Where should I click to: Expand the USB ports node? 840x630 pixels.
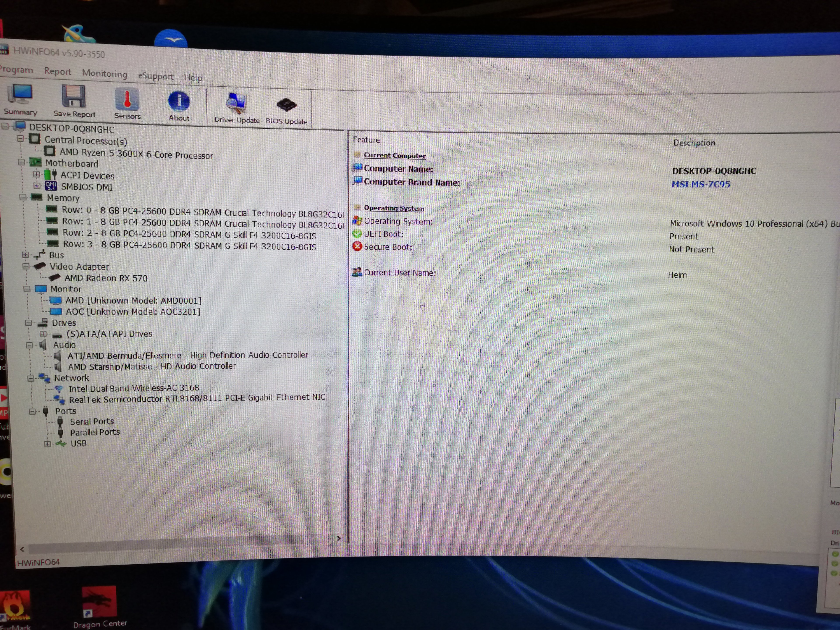47,444
